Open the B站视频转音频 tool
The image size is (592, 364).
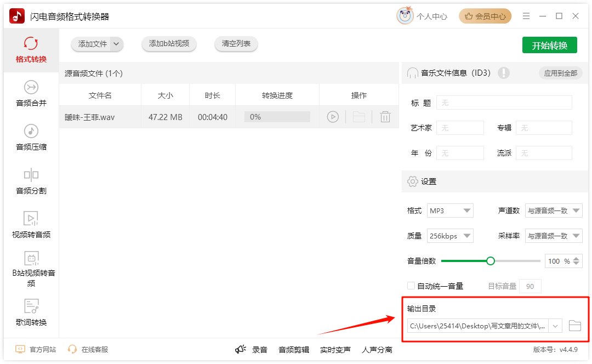click(31, 269)
